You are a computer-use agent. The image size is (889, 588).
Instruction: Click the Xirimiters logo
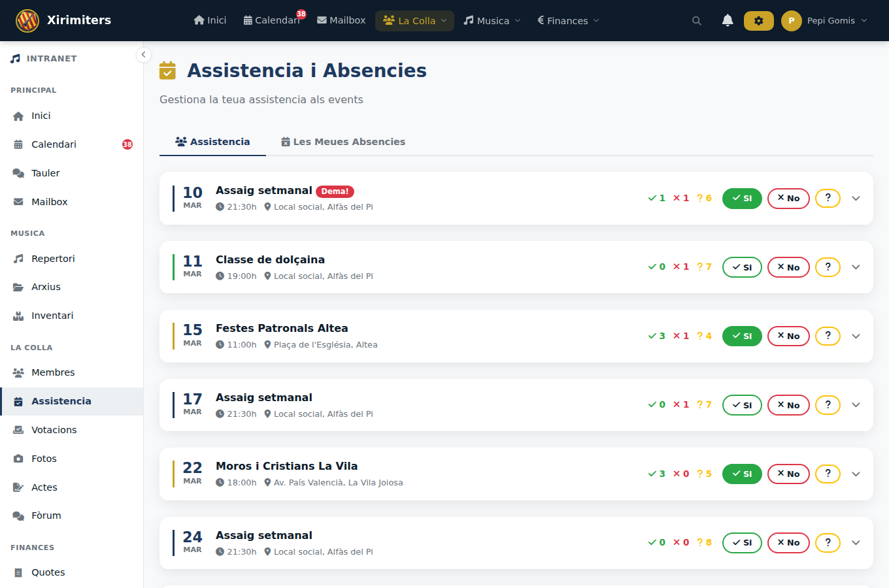click(x=27, y=21)
